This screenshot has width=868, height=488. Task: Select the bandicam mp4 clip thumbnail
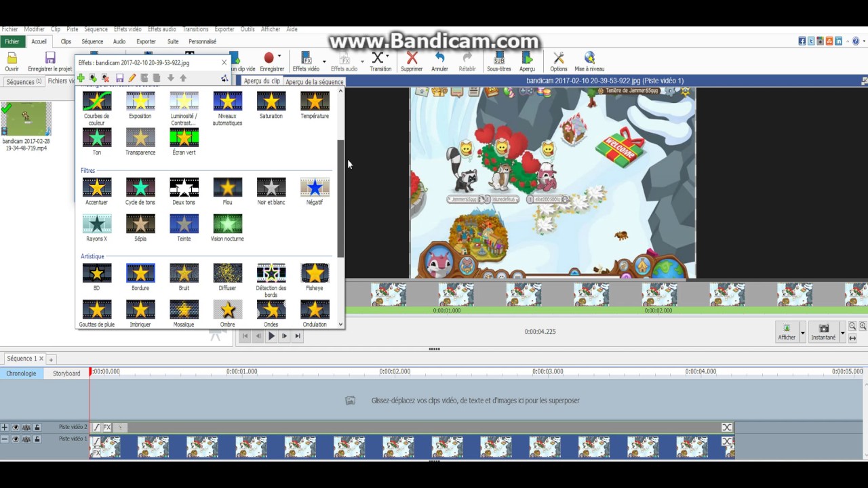26,119
